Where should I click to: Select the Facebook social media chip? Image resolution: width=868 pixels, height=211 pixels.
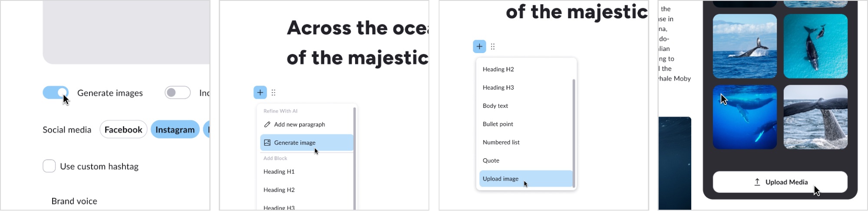[x=123, y=130]
